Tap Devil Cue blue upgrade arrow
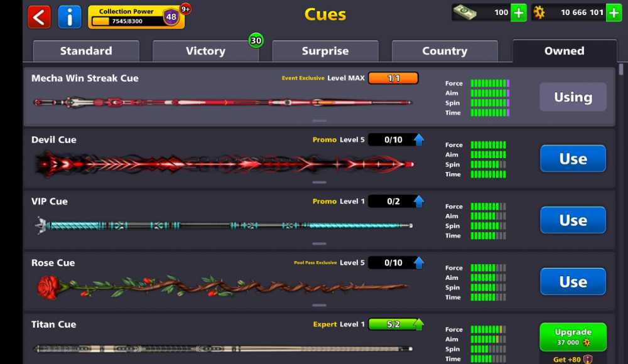This screenshot has height=364, width=628. point(419,140)
